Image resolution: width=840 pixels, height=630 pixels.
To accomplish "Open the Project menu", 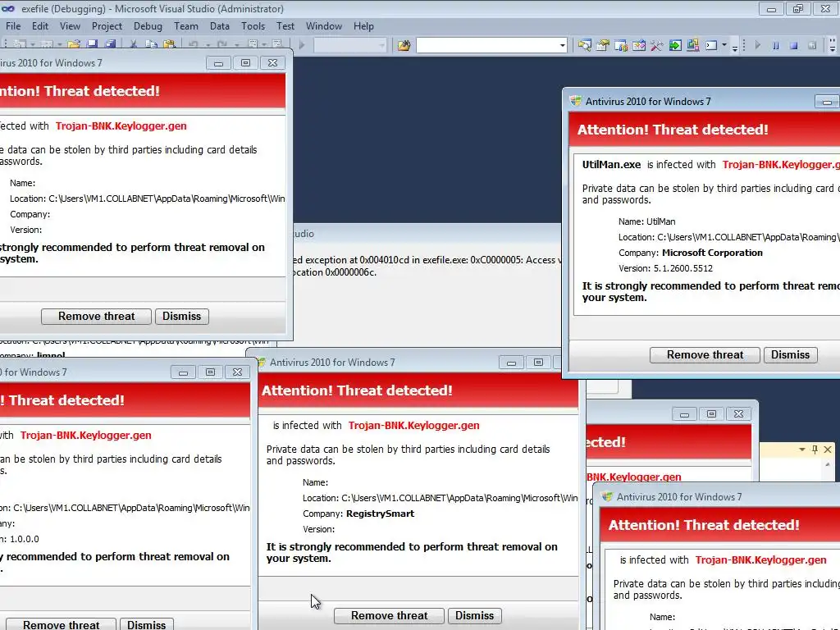I will pyautogui.click(x=107, y=25).
